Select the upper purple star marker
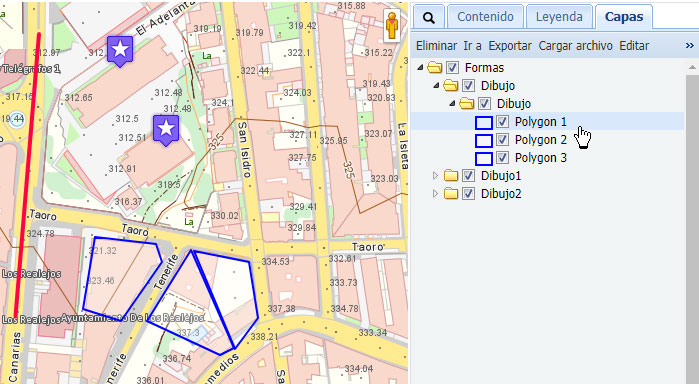 120,51
